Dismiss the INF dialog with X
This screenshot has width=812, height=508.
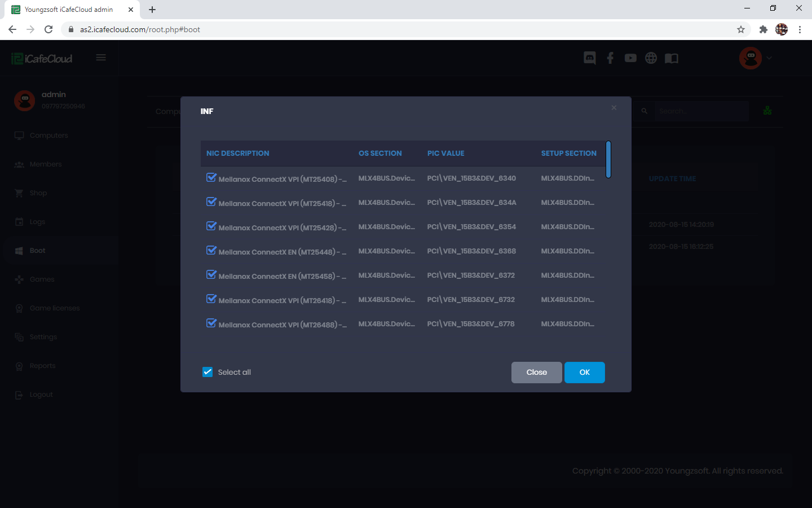point(614,108)
